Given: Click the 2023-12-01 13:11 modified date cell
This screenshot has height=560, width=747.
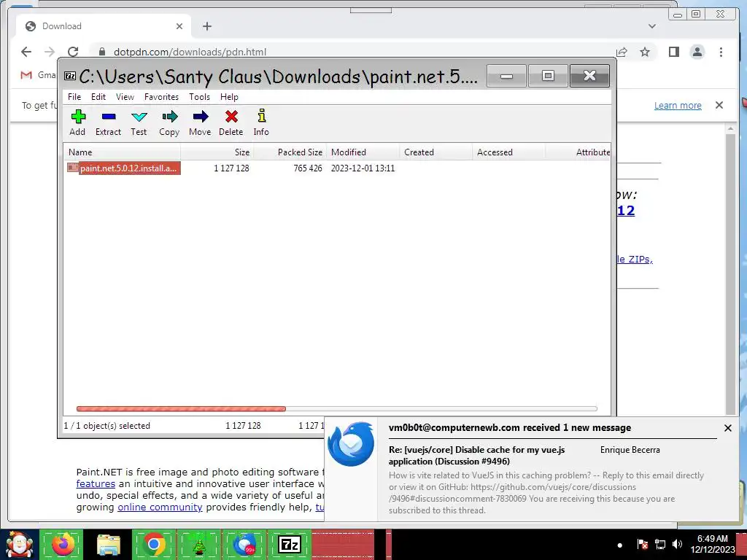Looking at the screenshot, I should 363,168.
